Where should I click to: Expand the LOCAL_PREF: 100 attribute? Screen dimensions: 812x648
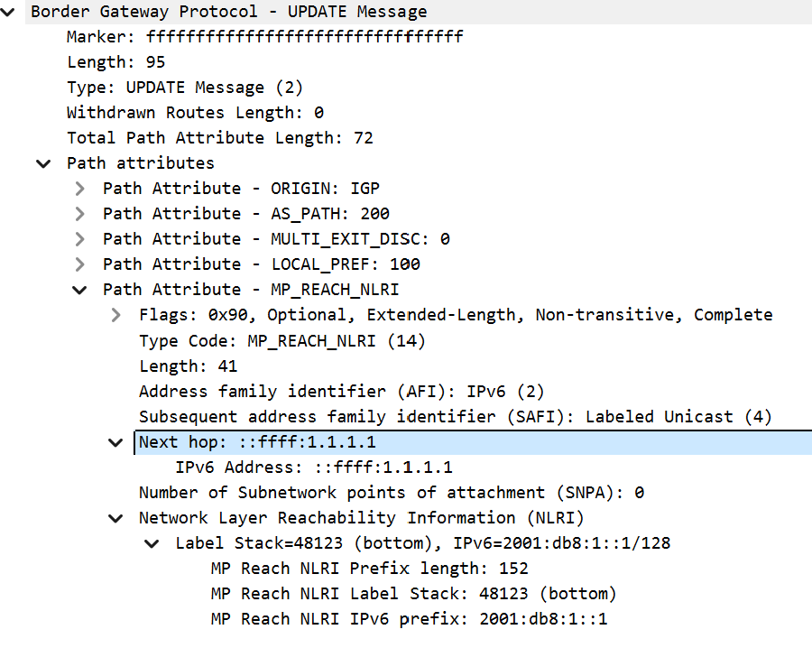pyautogui.click(x=80, y=264)
